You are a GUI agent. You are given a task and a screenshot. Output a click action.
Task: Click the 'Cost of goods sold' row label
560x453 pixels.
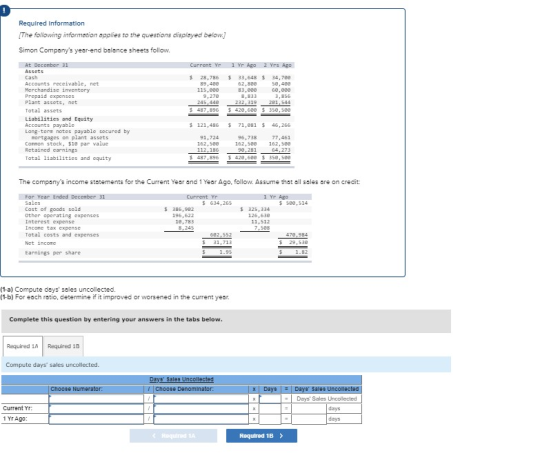click(52, 209)
